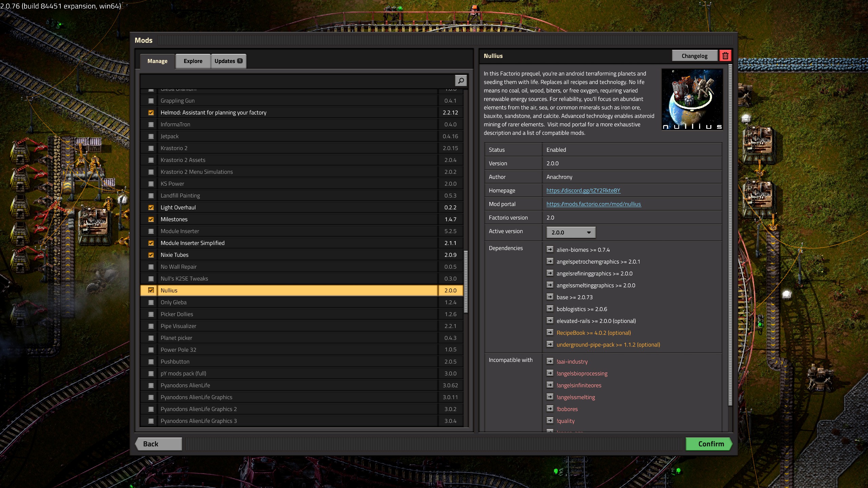Click arrow icon beside !quality entry
Viewport: 868px width, 488px height.
pos(550,421)
